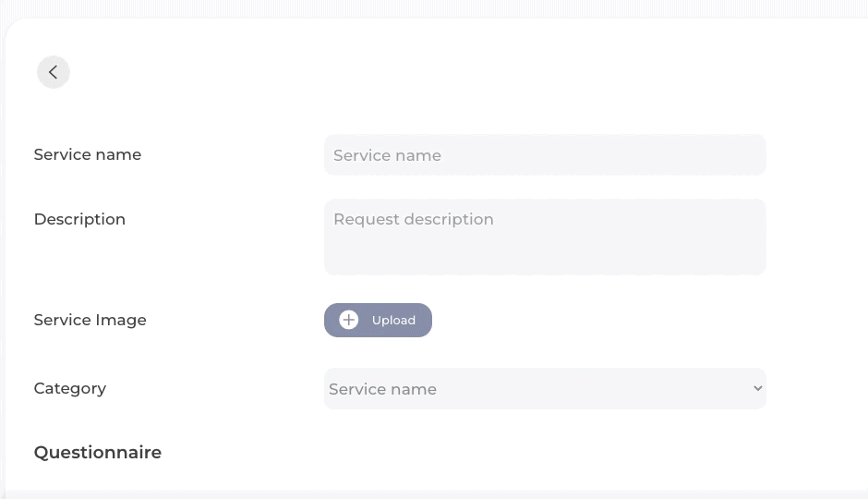
Task: Open the Category dropdown
Action: (x=545, y=388)
